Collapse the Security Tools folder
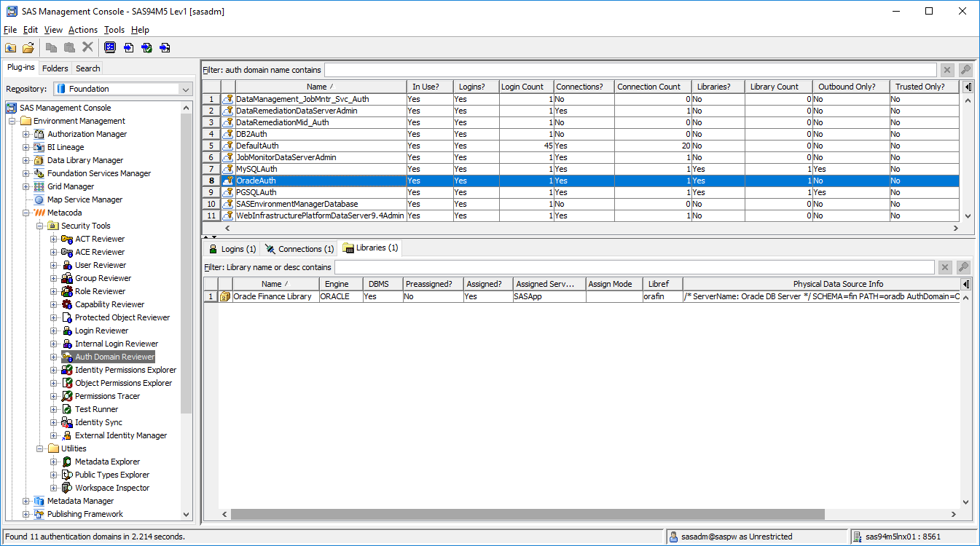Viewport: 980px width, 546px height. (40, 226)
